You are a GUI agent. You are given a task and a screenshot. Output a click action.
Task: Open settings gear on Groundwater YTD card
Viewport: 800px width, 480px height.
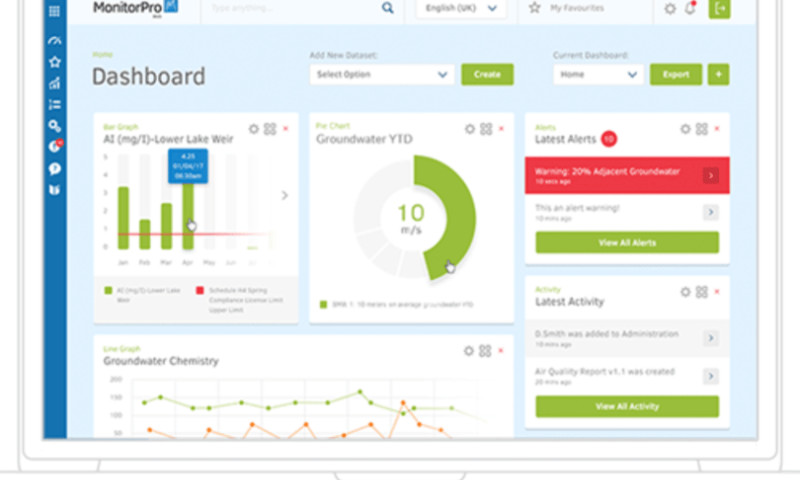(469, 129)
